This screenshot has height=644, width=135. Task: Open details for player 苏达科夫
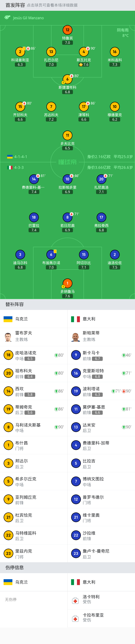[x=51, y=106]
